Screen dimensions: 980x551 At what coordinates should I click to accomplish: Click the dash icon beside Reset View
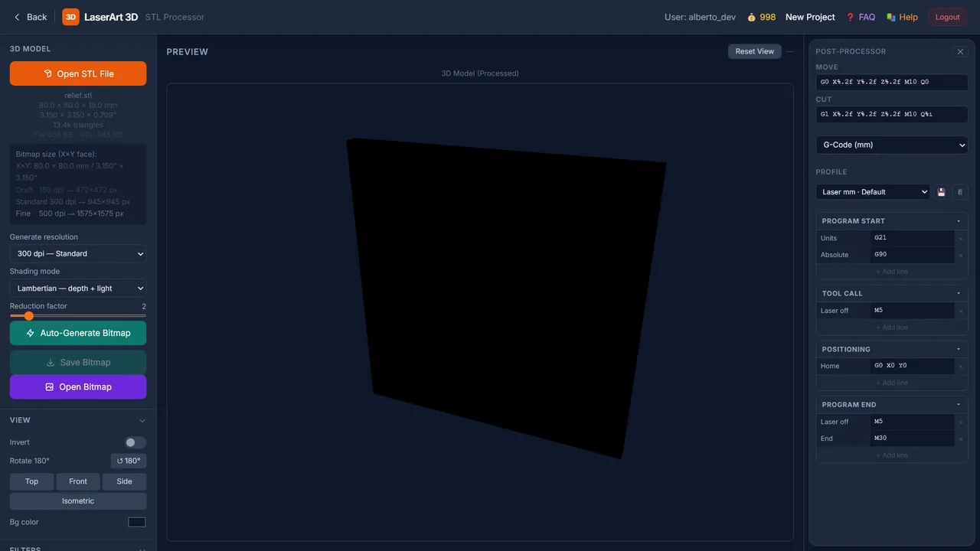[x=790, y=51]
